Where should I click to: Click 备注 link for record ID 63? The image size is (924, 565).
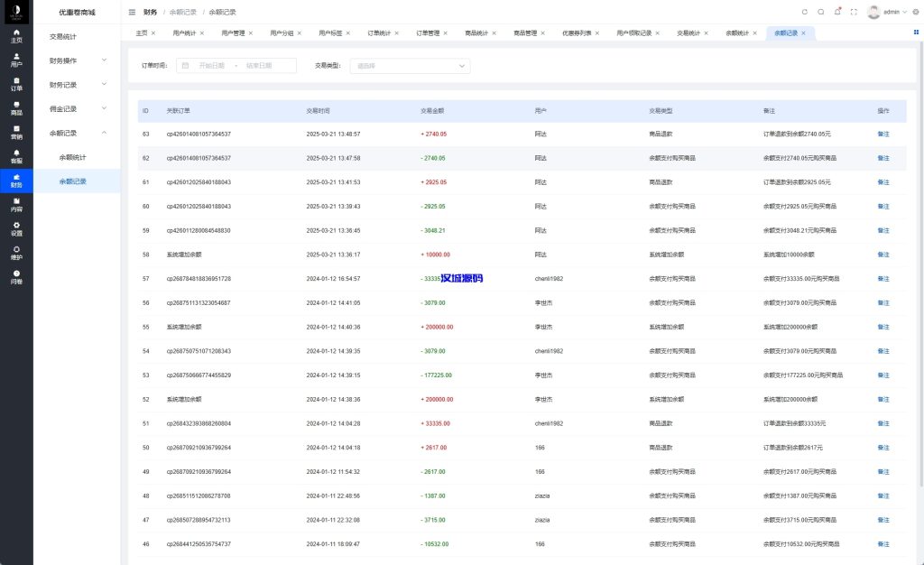click(882, 134)
